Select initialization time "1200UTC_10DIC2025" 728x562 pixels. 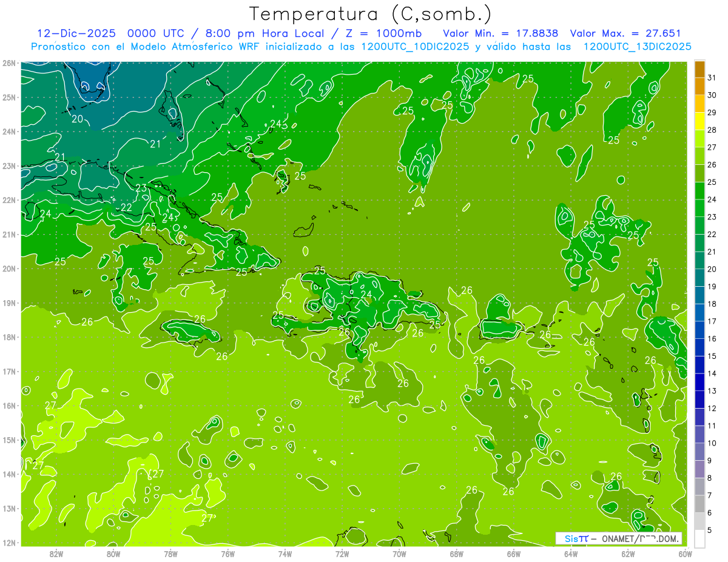coord(415,47)
